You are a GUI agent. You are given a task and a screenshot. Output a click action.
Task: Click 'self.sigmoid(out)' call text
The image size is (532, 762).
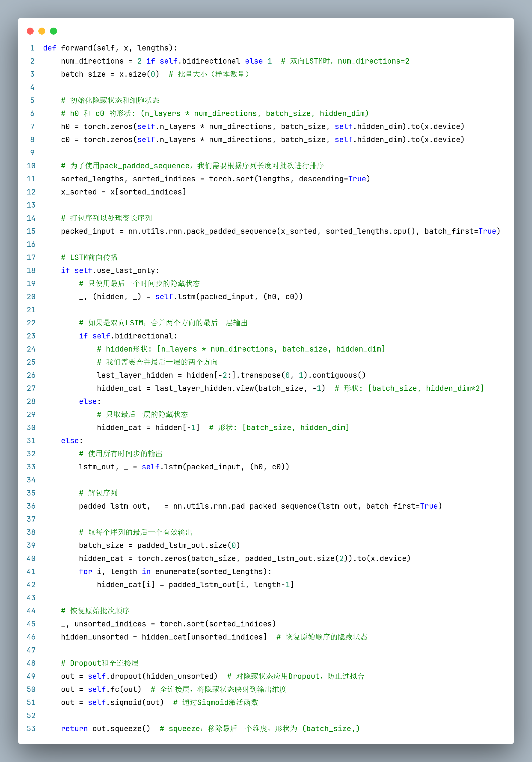coord(126,702)
